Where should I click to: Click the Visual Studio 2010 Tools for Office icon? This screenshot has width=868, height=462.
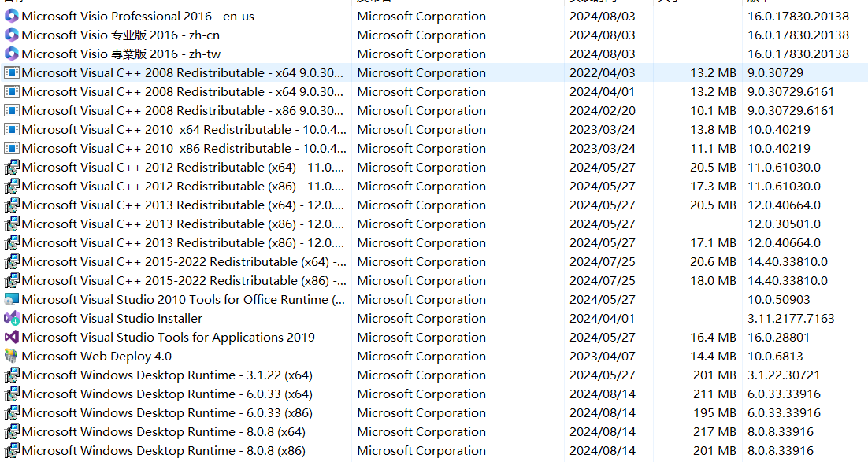12,299
